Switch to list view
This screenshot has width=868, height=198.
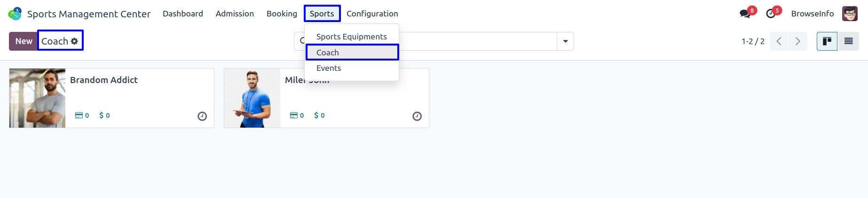coord(848,41)
